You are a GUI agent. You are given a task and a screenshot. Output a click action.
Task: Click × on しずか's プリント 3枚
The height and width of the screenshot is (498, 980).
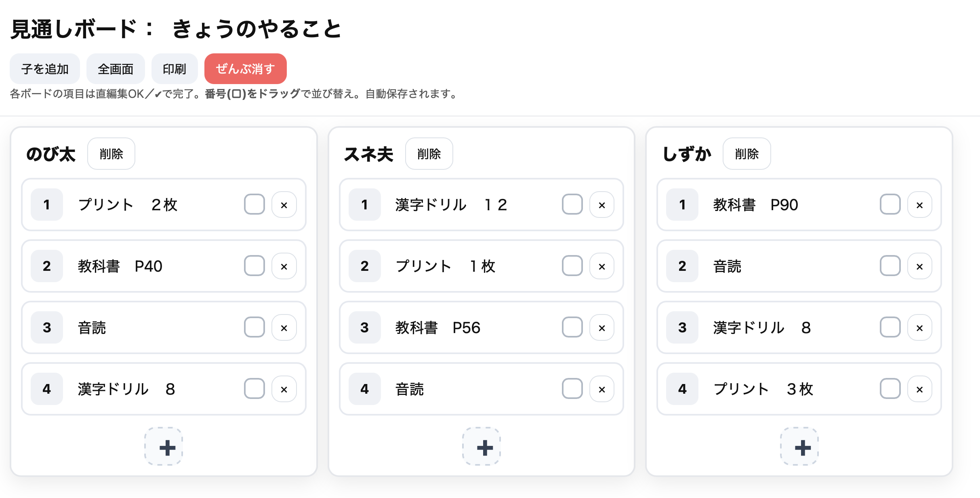919,389
